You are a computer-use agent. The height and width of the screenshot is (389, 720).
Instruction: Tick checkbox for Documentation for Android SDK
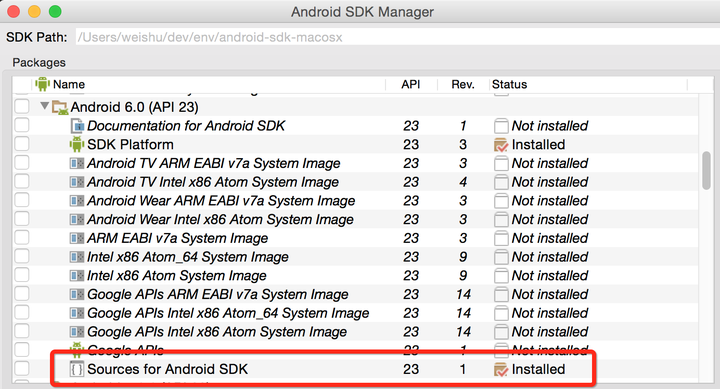coord(22,125)
